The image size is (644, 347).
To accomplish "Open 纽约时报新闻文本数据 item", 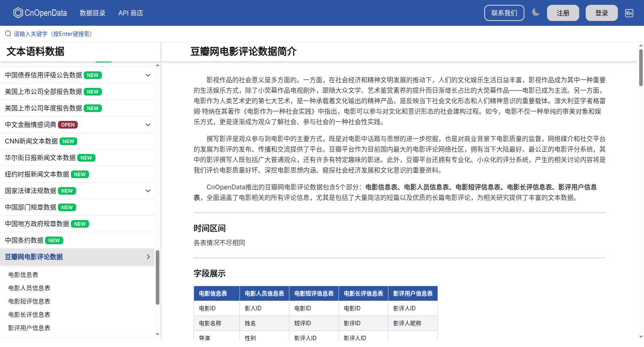I will 77,175.
